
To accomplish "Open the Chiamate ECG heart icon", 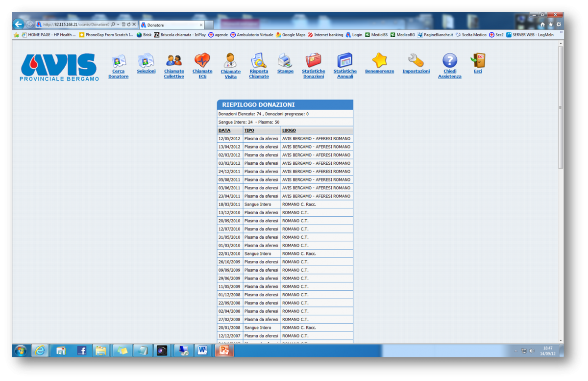I will coord(202,60).
